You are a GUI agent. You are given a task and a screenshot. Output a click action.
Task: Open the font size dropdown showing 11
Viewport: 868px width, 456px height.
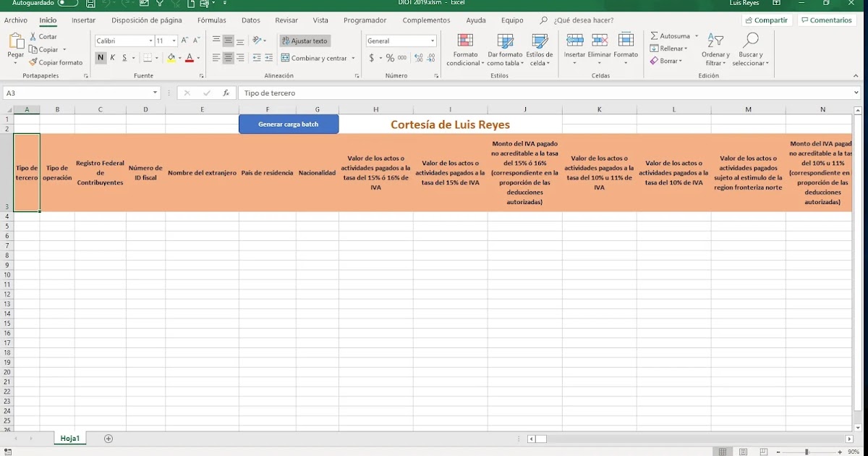pyautogui.click(x=173, y=41)
